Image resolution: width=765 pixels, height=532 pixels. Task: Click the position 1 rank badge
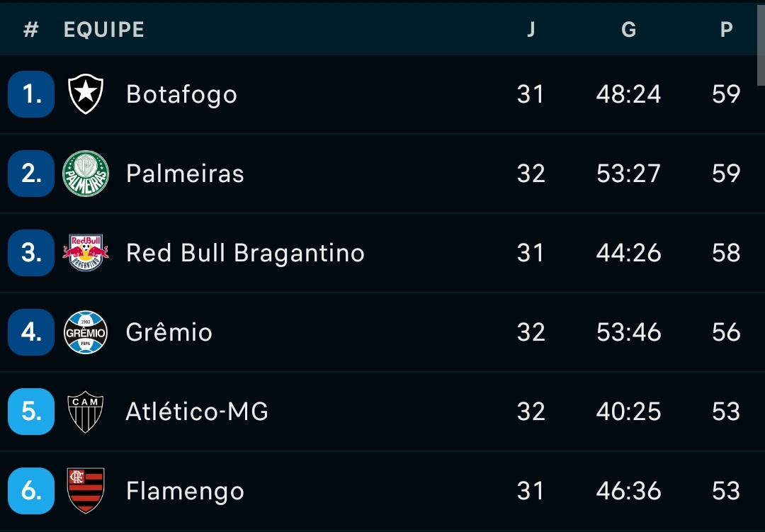click(x=31, y=94)
